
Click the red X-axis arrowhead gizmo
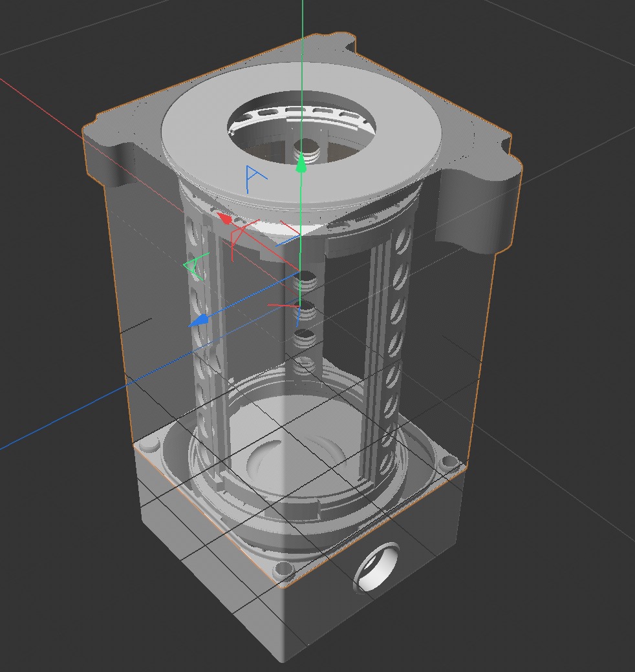(224, 218)
